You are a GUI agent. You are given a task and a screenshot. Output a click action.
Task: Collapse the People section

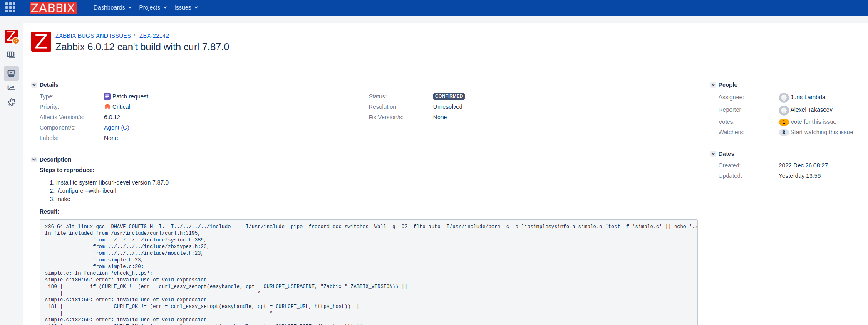[x=713, y=85]
